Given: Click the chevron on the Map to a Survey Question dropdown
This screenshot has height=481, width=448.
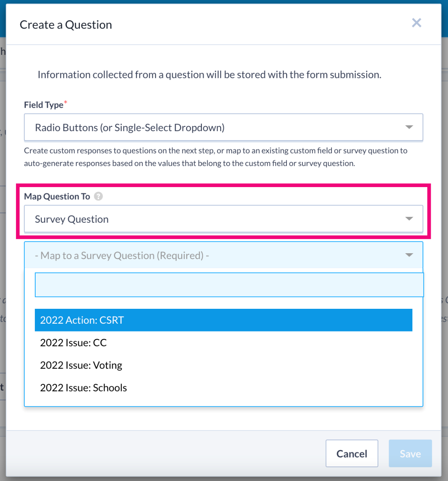Looking at the screenshot, I should tap(409, 255).
